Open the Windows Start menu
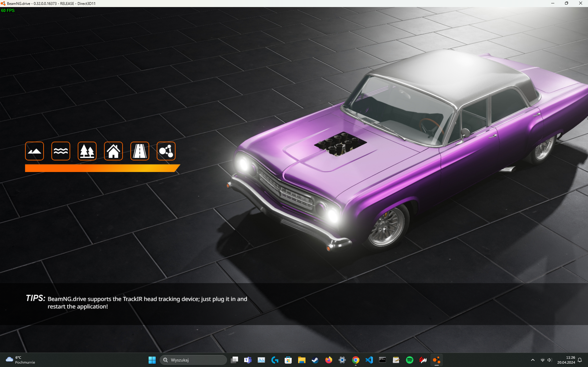588x367 pixels. coord(152,360)
